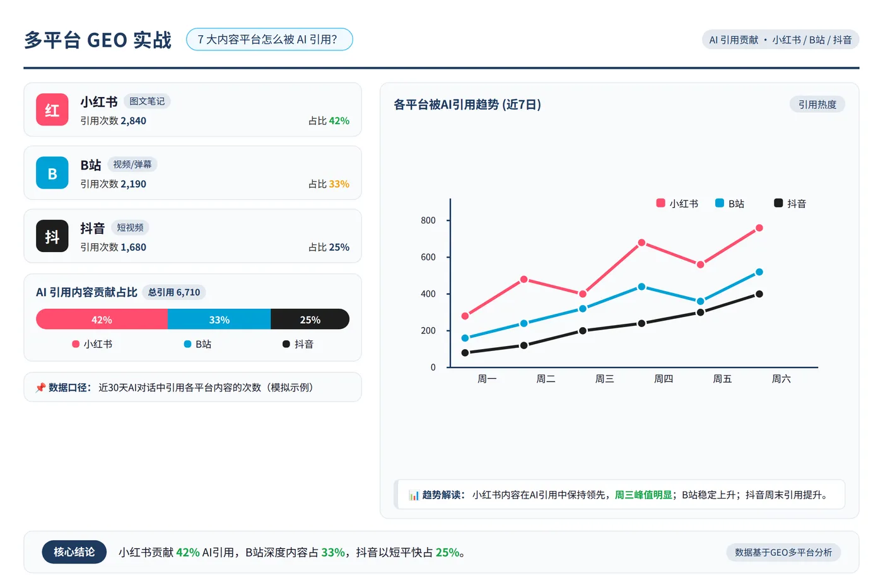Viewport: 883px width, 588px height.
Task: Click 占比 42% in the 小红书 card
Action: point(329,121)
